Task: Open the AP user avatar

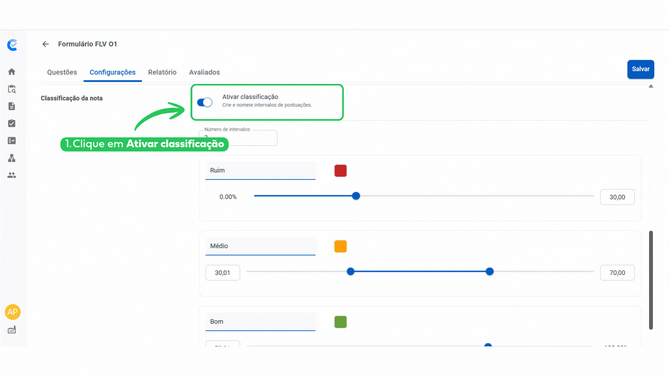Action: [12, 312]
